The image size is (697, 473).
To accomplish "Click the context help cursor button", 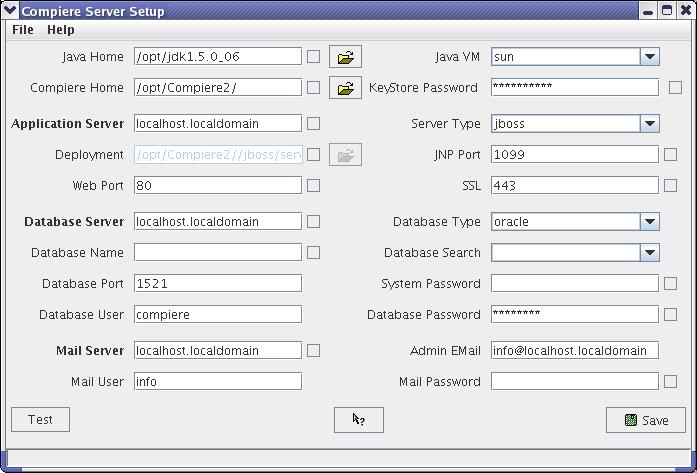I will [359, 420].
